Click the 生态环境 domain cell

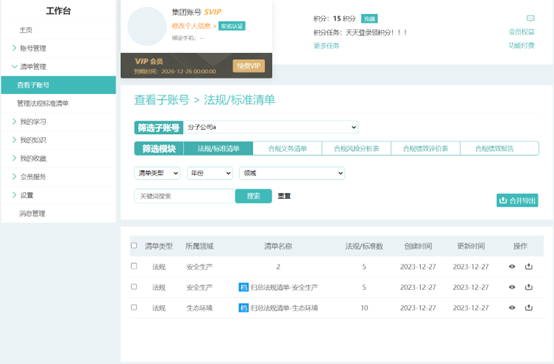[x=200, y=308]
